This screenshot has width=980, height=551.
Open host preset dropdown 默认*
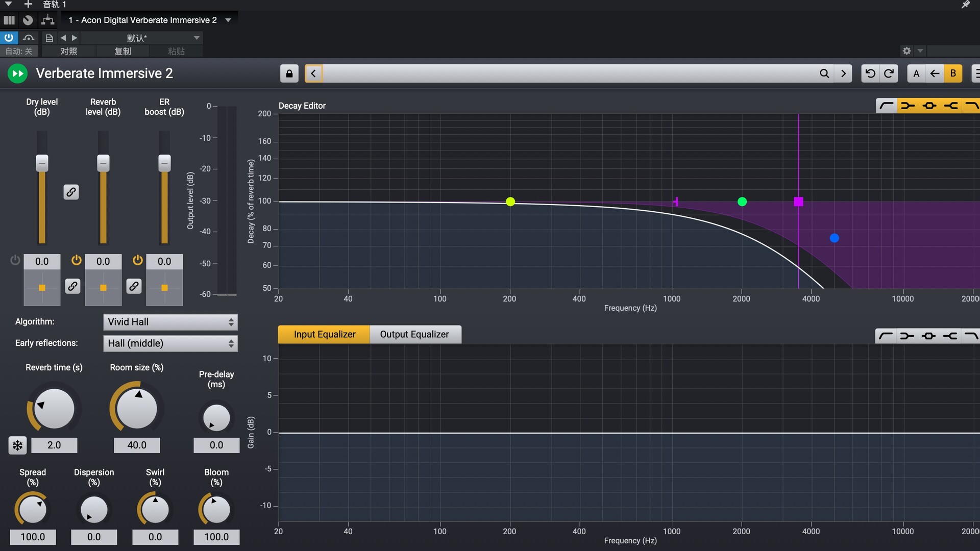141,38
